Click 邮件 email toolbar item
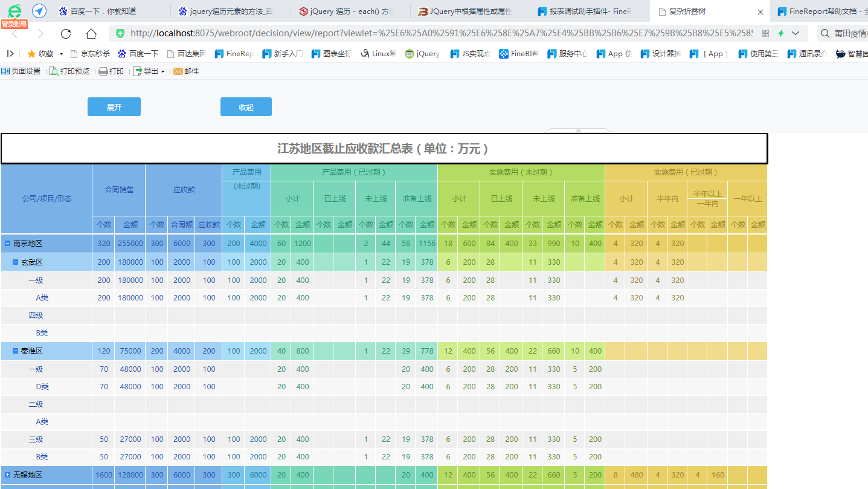The image size is (868, 489). 186,71
